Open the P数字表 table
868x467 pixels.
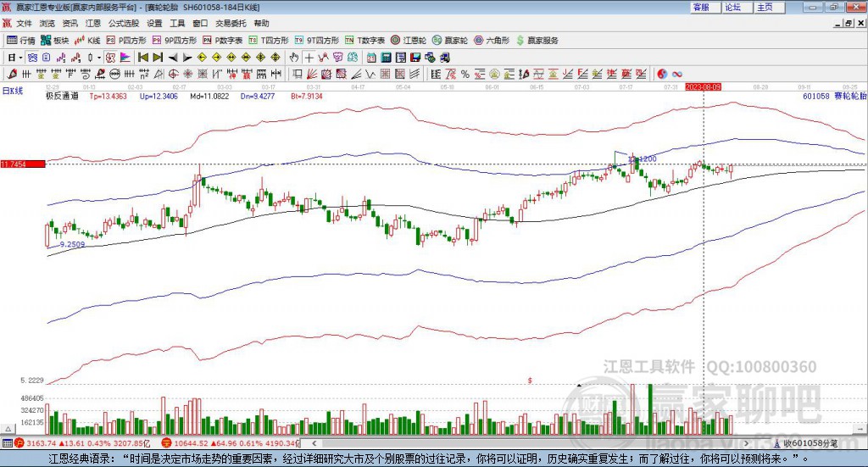(x=223, y=41)
